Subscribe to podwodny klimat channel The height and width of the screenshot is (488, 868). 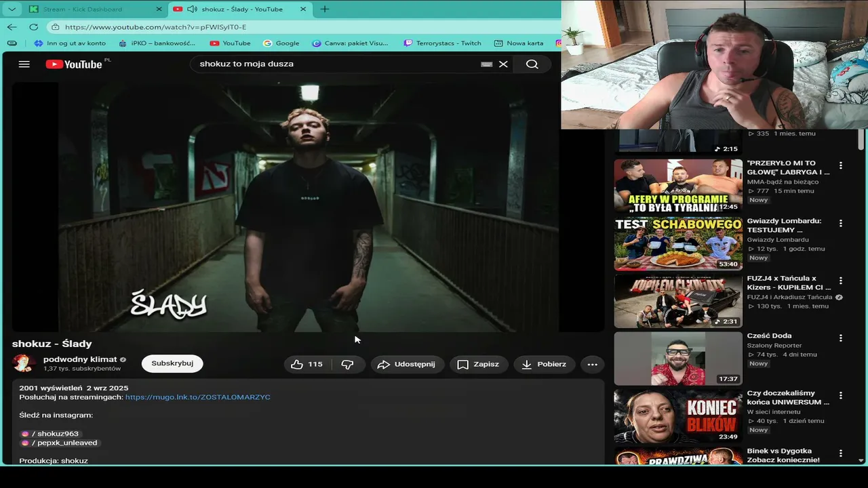coord(172,363)
